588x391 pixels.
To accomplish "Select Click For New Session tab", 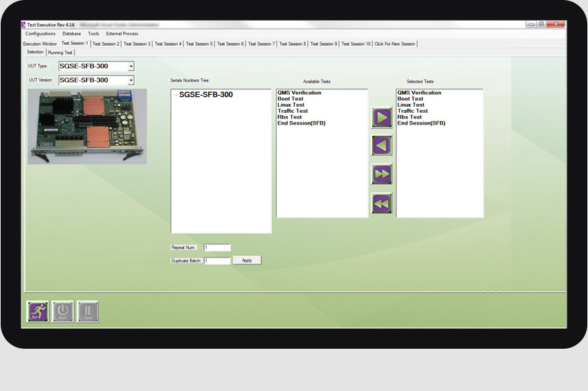I will coord(395,44).
